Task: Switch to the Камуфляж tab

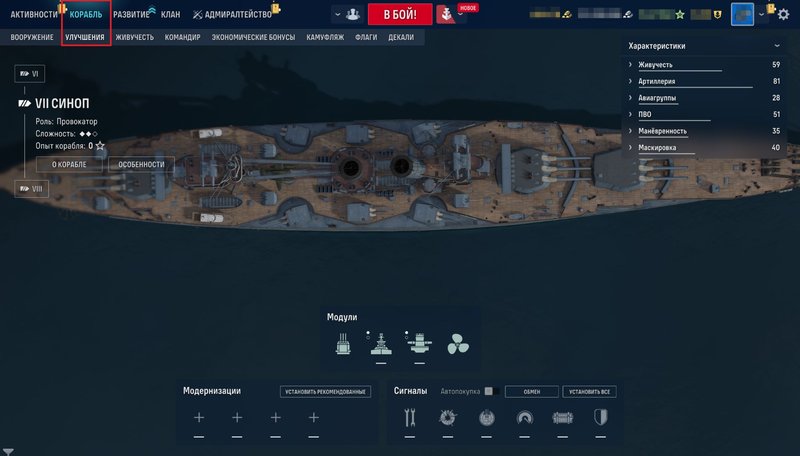Action: click(x=325, y=37)
